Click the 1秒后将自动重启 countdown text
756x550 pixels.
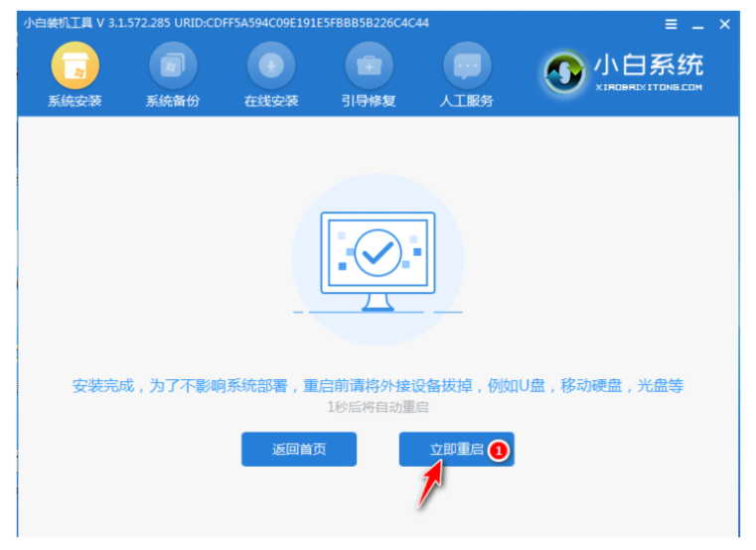click(x=378, y=407)
